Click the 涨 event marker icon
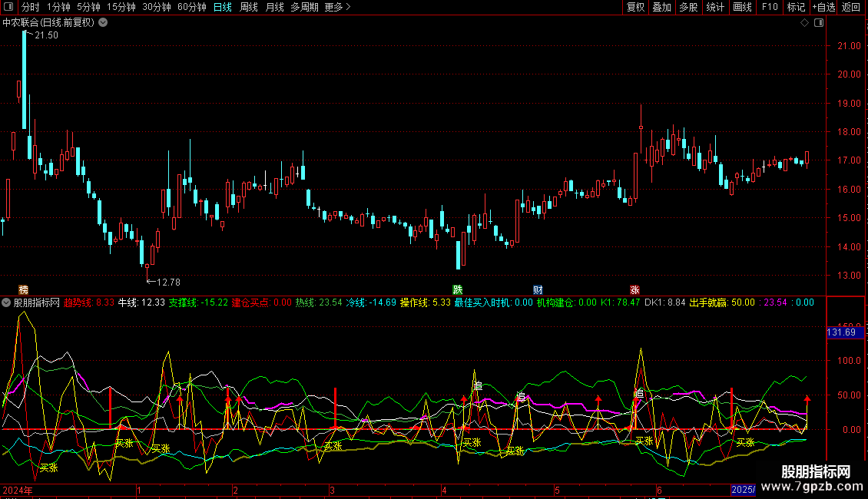Image resolution: width=868 pixels, height=499 pixels. click(634, 289)
